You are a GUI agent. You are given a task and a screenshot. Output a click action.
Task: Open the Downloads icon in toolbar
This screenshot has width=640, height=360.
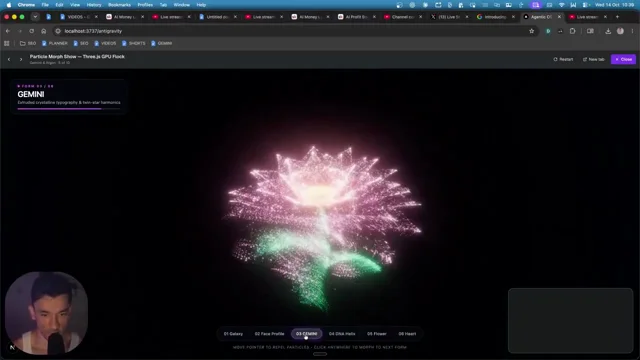tap(608, 31)
